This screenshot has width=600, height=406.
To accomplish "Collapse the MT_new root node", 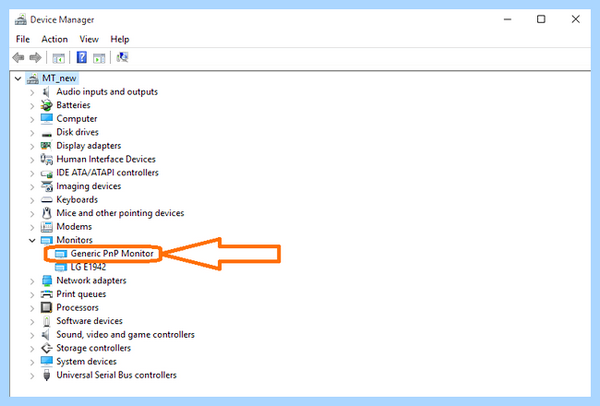I will 18,78.
